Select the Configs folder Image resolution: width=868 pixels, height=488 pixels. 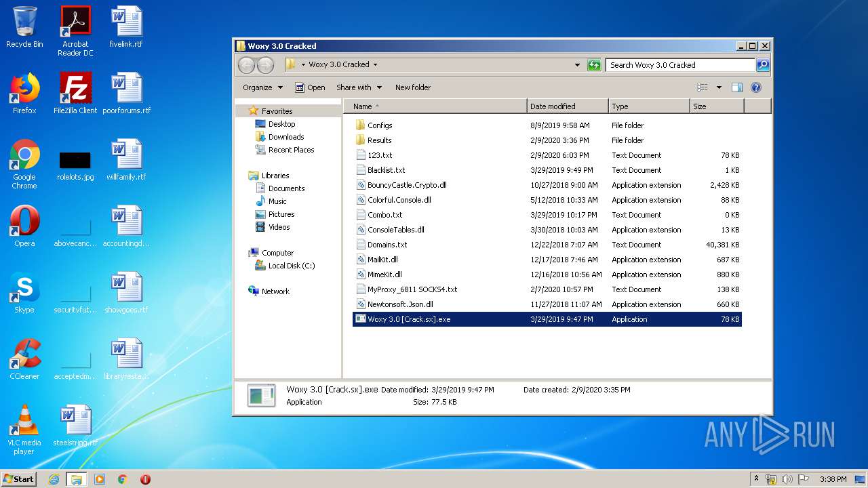547,125
